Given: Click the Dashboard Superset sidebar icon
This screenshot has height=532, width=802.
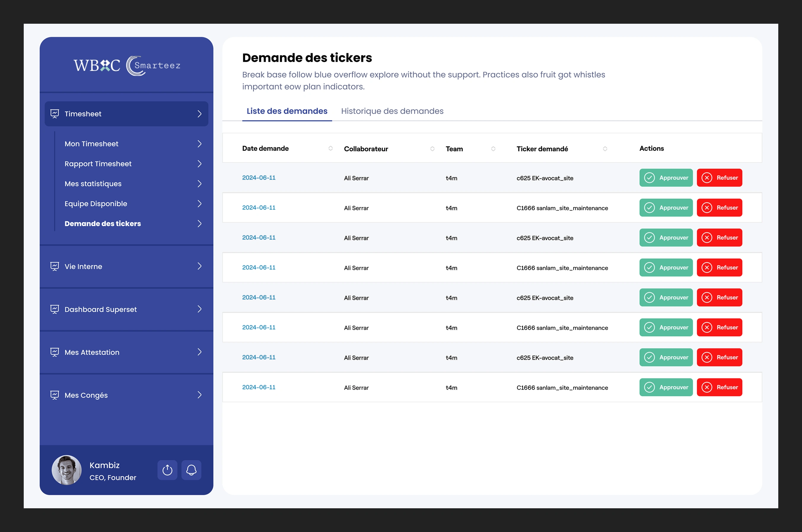Looking at the screenshot, I should [x=55, y=309].
